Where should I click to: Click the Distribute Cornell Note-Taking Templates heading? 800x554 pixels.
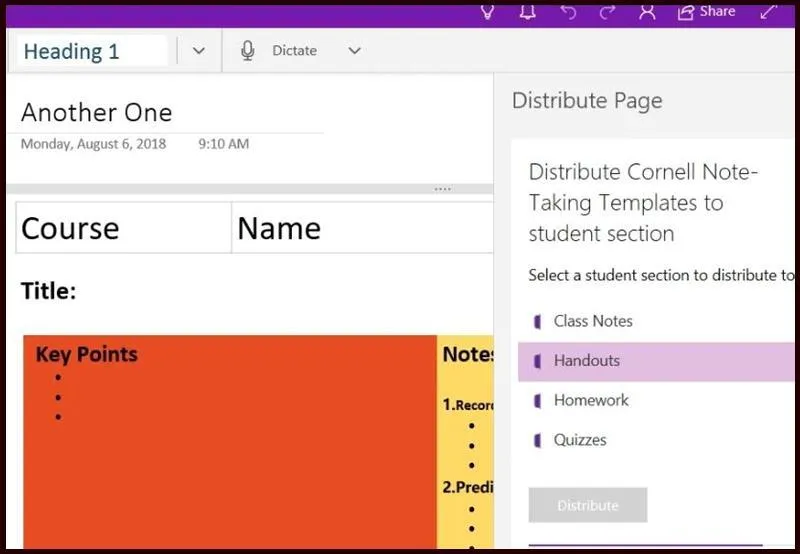point(643,203)
